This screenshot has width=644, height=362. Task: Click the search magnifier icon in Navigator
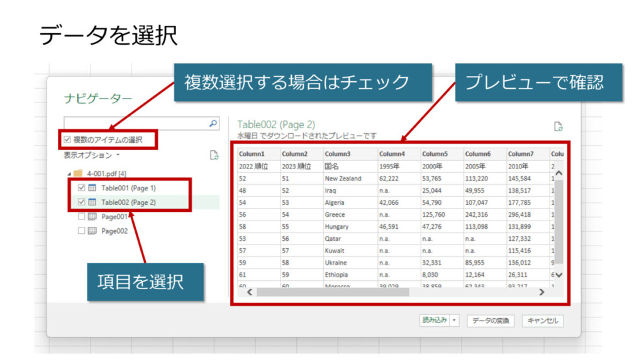pos(213,124)
